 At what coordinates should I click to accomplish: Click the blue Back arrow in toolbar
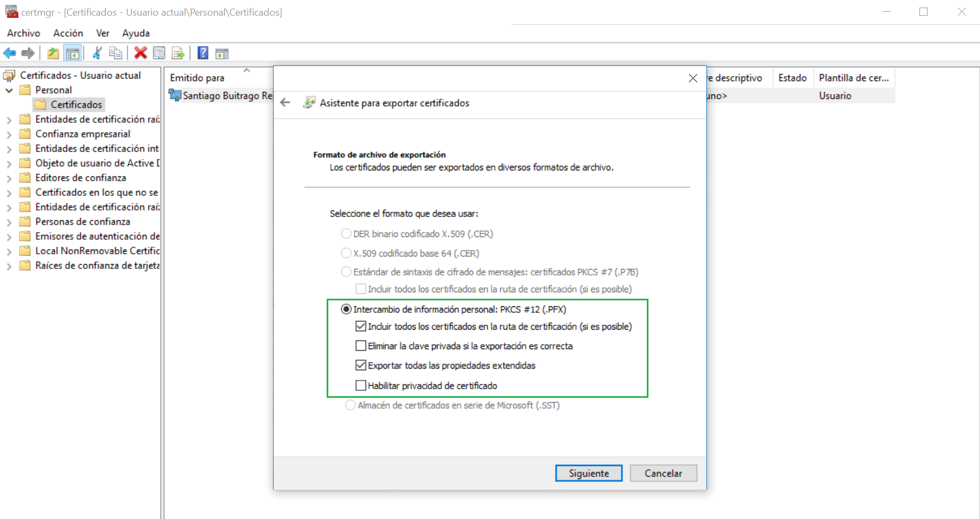pyautogui.click(x=10, y=53)
